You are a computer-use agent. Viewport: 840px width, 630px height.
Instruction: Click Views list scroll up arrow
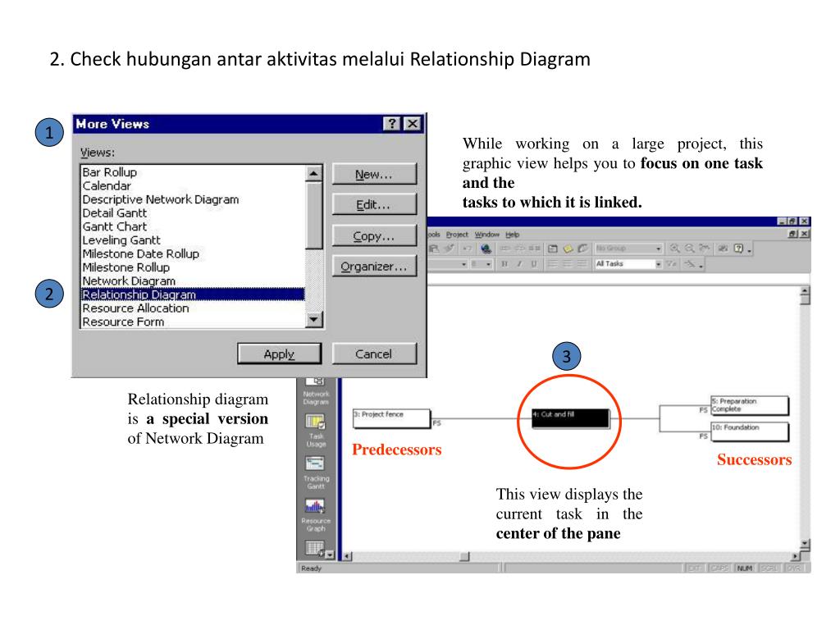tap(314, 173)
